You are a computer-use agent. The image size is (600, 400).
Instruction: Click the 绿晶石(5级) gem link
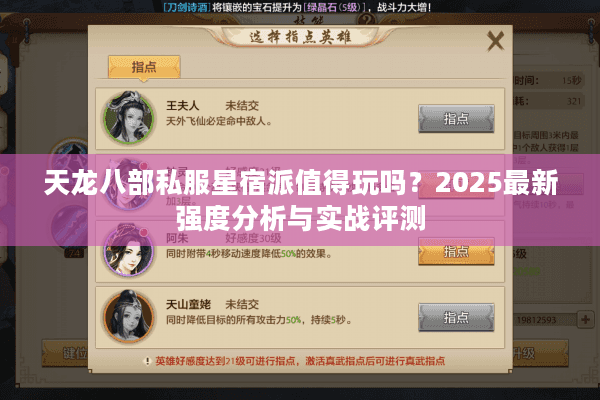[334, 7]
